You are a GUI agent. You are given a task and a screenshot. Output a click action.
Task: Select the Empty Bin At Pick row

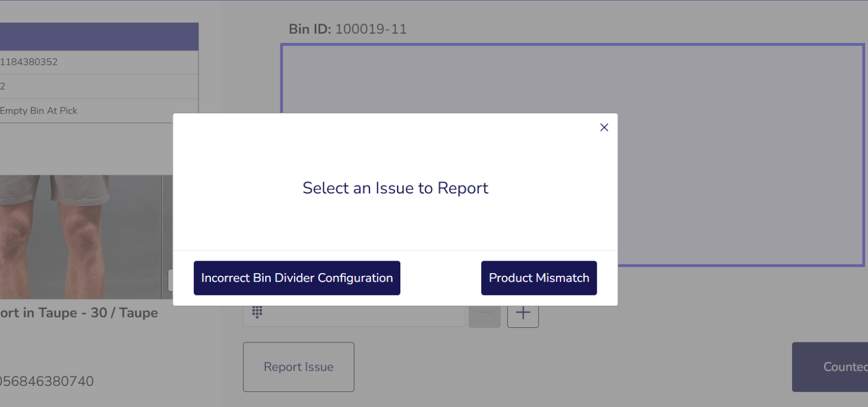pyautogui.click(x=99, y=111)
